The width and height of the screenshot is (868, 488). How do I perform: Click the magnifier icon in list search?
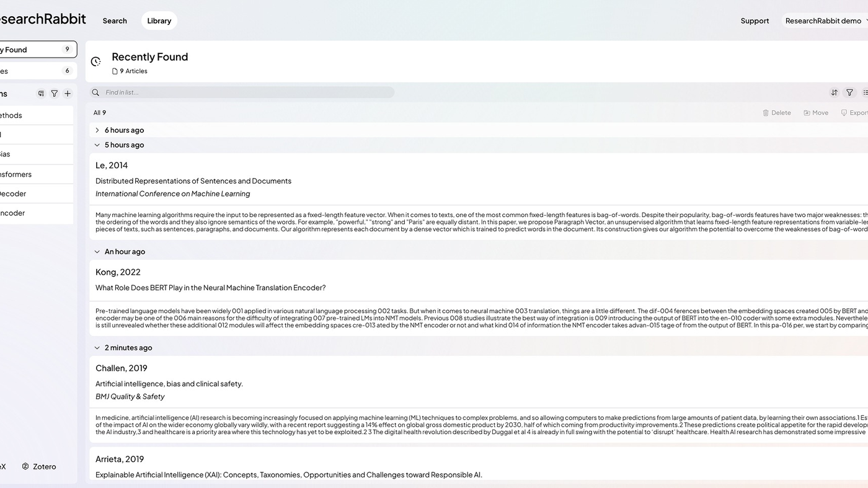[95, 92]
